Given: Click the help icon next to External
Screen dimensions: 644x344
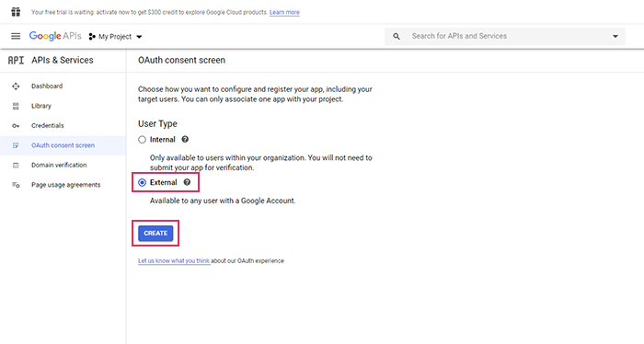Looking at the screenshot, I should (x=187, y=182).
